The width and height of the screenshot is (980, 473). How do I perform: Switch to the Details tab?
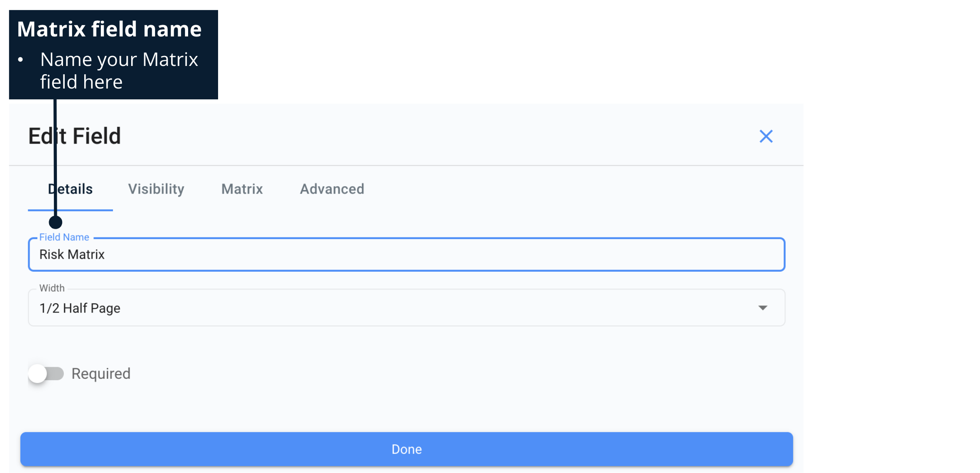pyautogui.click(x=70, y=189)
